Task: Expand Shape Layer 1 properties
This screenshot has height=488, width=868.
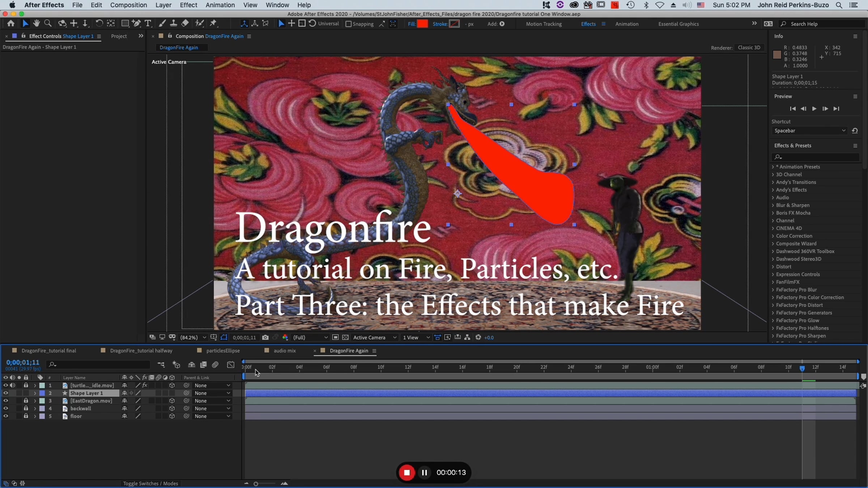Action: pyautogui.click(x=35, y=393)
